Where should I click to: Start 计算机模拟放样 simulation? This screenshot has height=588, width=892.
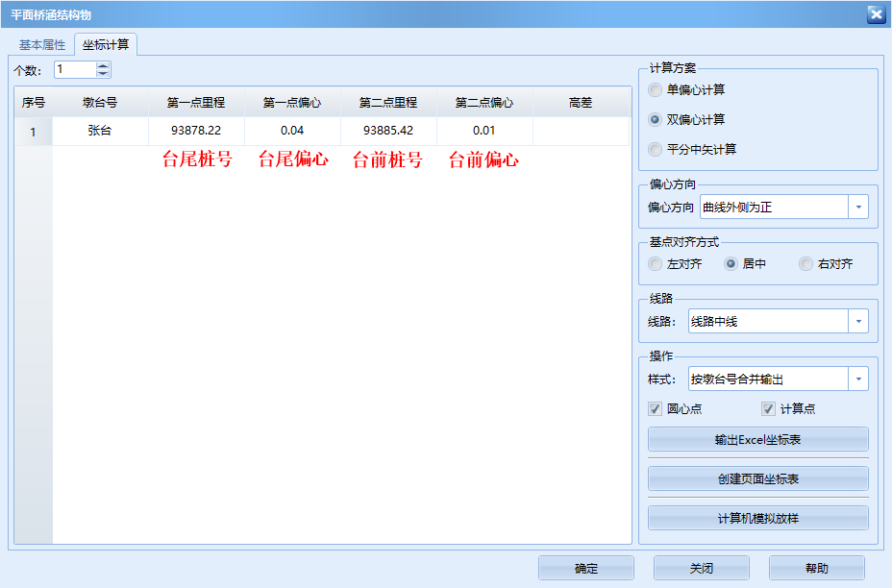pyautogui.click(x=759, y=518)
